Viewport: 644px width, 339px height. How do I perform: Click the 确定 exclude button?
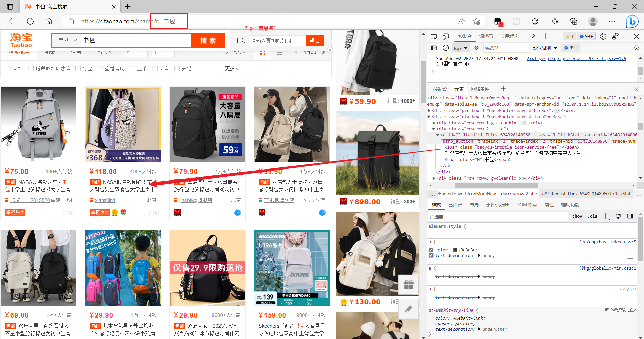click(315, 41)
